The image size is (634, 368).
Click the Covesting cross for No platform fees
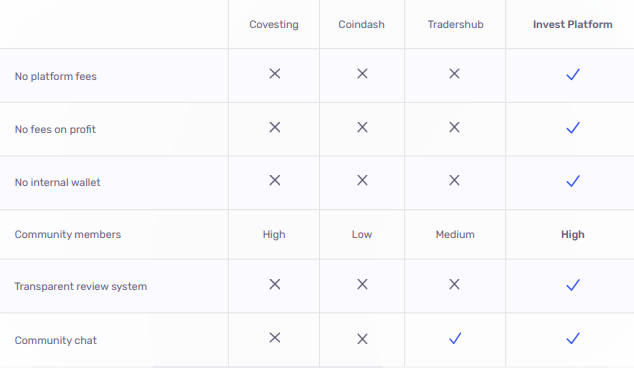point(275,74)
